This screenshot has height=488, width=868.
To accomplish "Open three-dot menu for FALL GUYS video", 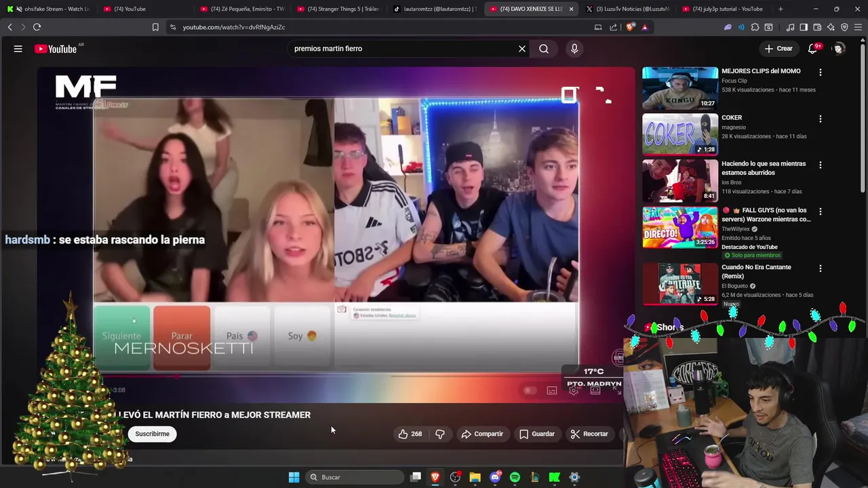I will pyautogui.click(x=821, y=211).
